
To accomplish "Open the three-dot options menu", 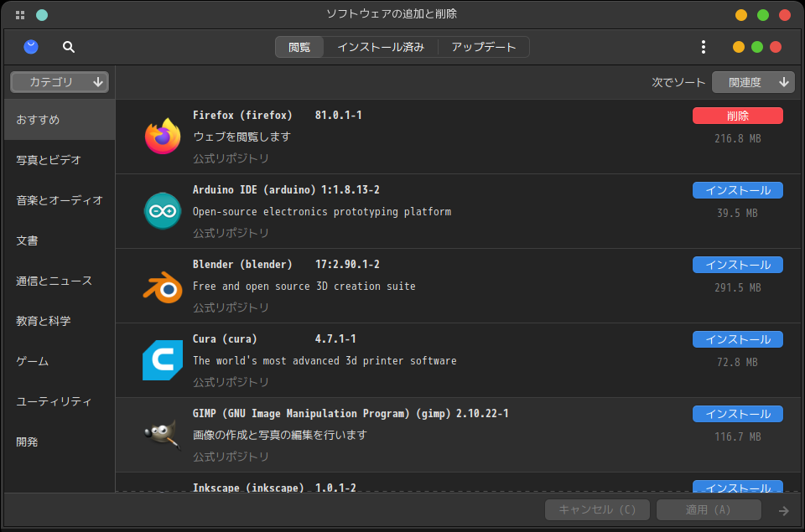I will click(704, 47).
